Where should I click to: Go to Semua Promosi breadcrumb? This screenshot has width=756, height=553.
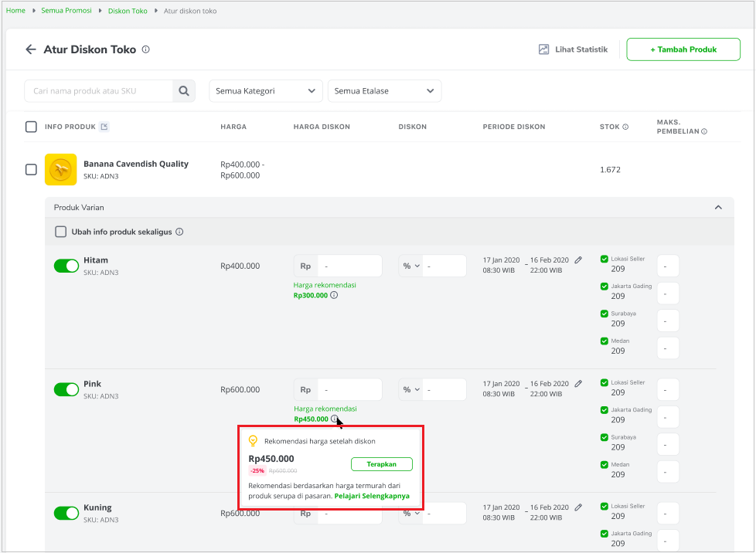[66, 11]
